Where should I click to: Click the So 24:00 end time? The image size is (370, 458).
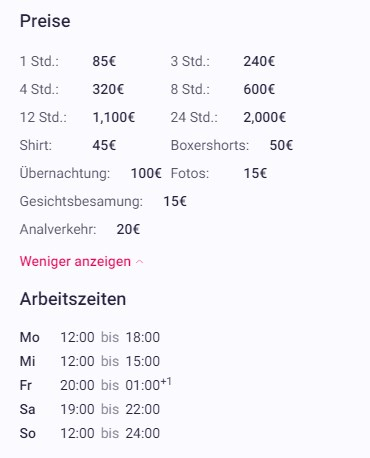(x=143, y=433)
